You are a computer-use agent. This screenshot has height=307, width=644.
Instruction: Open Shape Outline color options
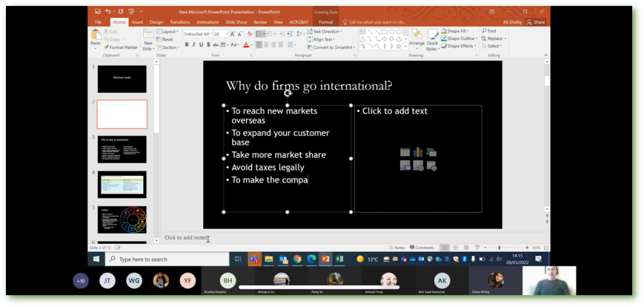pyautogui.click(x=459, y=39)
